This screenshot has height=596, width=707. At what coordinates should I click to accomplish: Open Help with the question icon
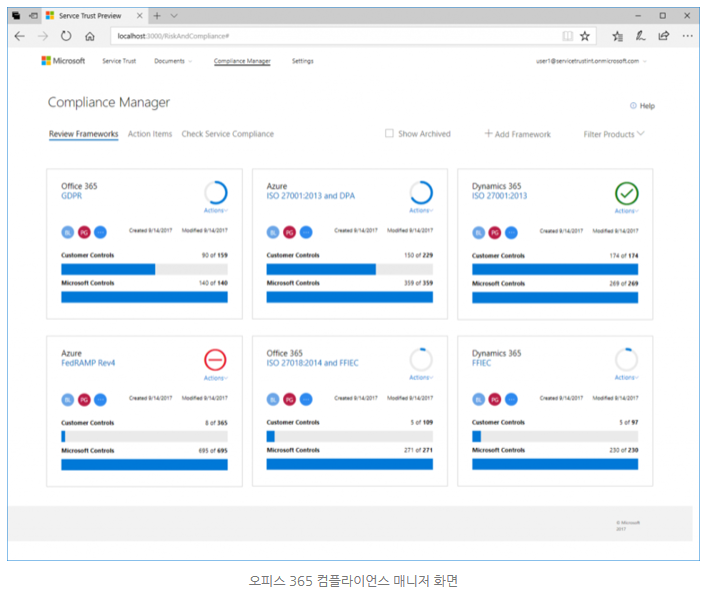[x=642, y=106]
